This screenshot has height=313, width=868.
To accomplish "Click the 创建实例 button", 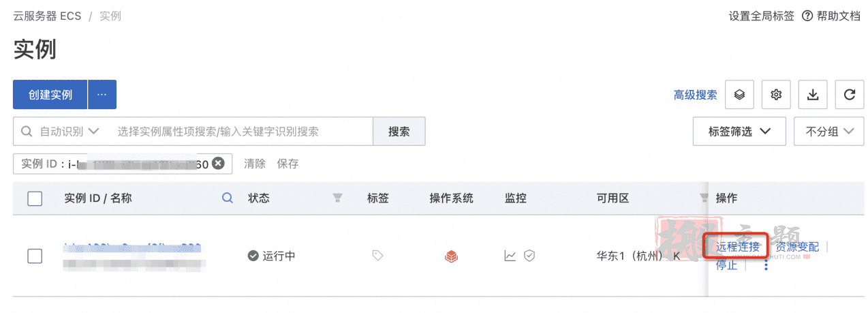I will click(50, 95).
